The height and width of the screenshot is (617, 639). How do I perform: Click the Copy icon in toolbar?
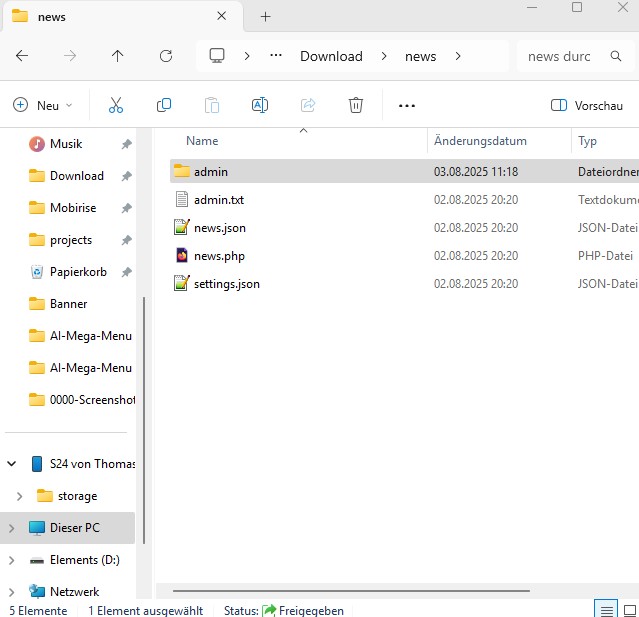[x=164, y=105]
